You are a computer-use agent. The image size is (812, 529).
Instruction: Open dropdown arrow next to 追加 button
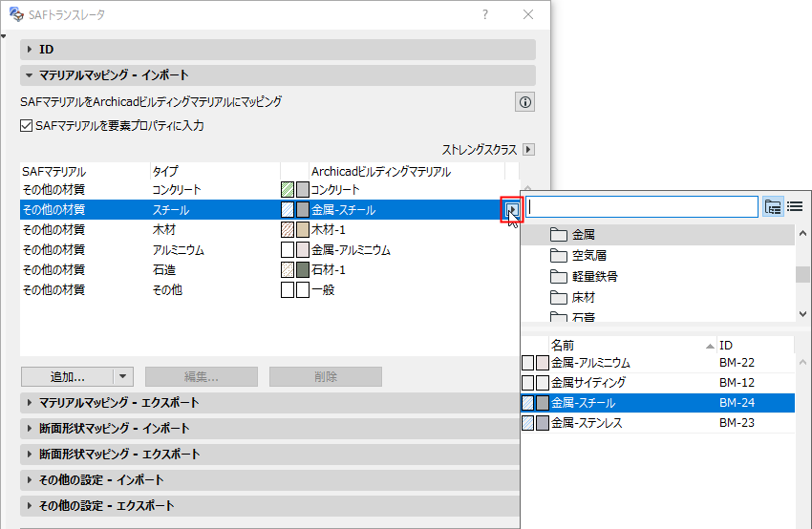point(122,377)
